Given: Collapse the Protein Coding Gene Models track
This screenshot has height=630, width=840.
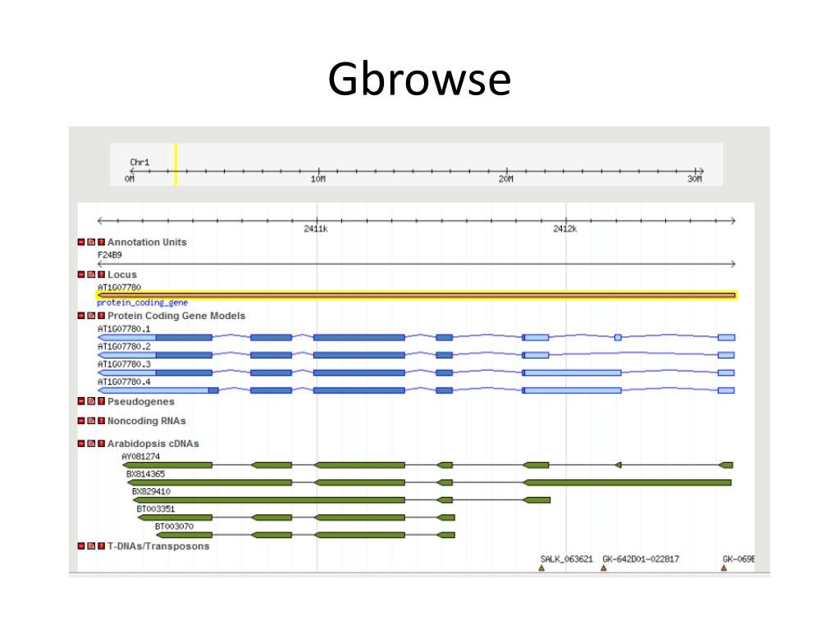Looking at the screenshot, I should 81,316.
